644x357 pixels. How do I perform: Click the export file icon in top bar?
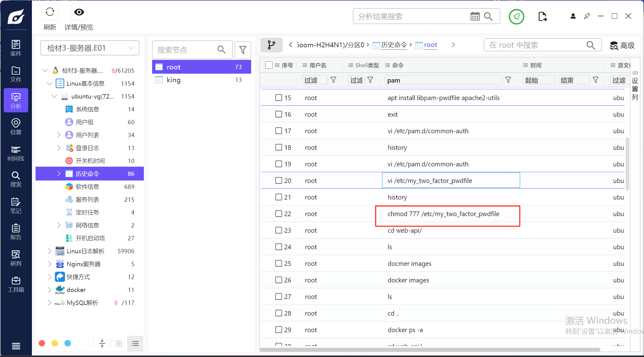(542, 17)
